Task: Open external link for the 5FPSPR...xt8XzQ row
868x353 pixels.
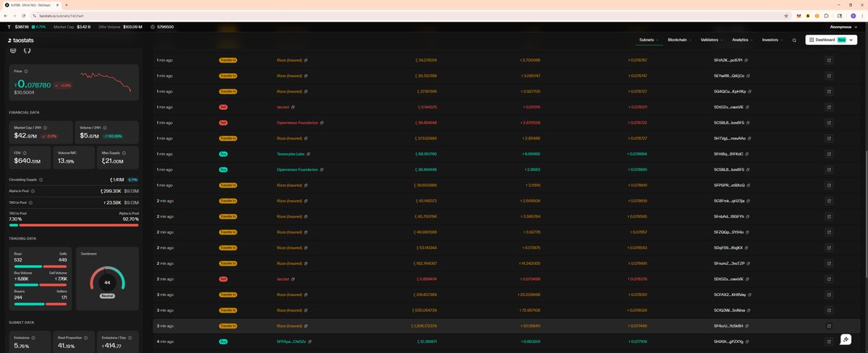Action: 829,185
